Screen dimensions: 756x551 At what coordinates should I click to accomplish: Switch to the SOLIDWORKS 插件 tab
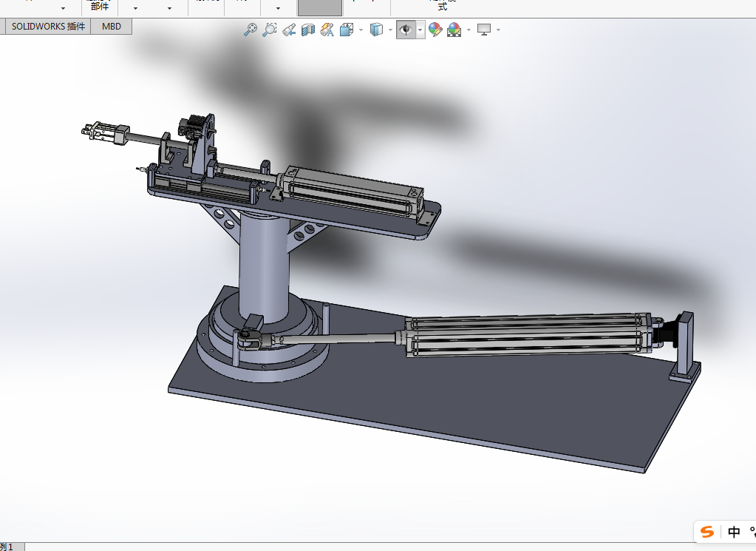coord(48,27)
